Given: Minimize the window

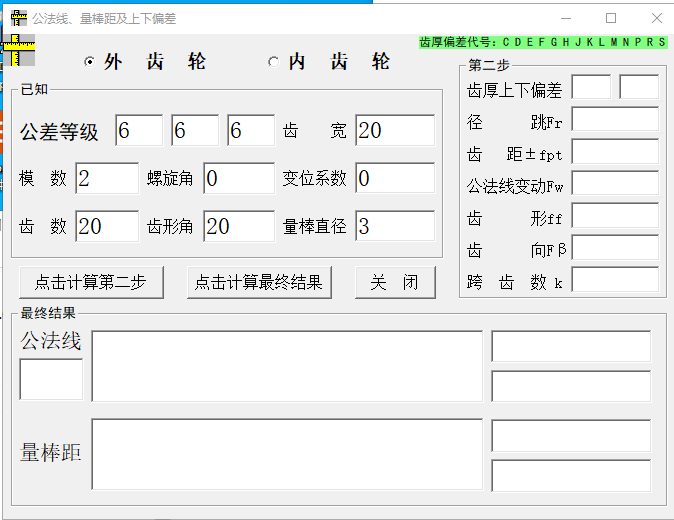Looking at the screenshot, I should pyautogui.click(x=566, y=18).
